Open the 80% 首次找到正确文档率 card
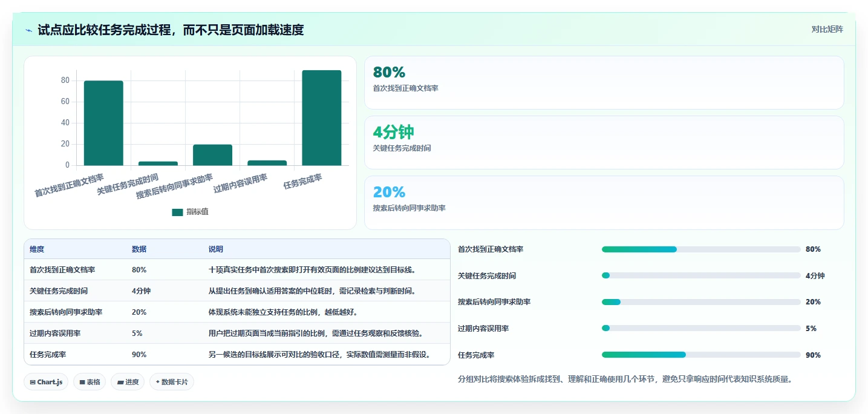868x414 pixels. [604, 82]
